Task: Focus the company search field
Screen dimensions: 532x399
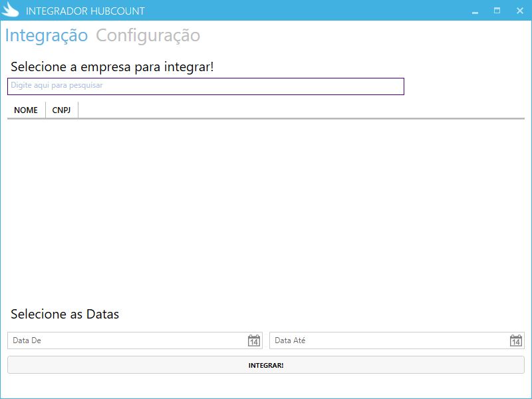Action: 205,86
